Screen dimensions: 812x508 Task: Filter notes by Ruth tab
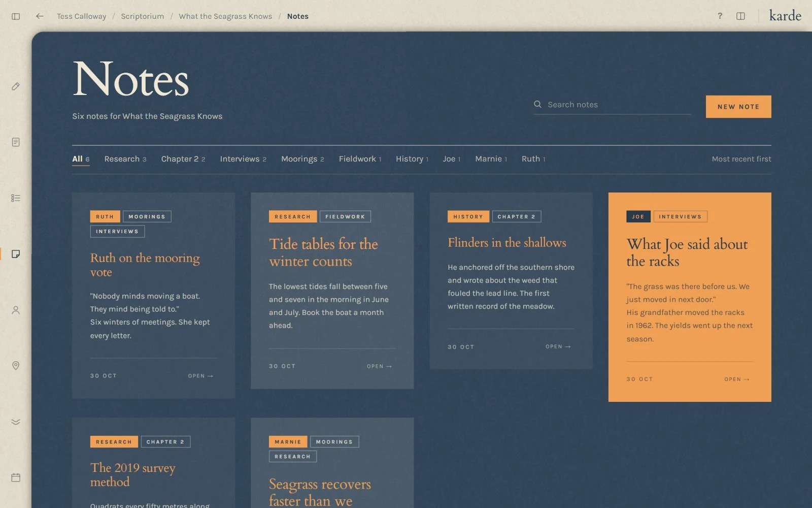(533, 159)
